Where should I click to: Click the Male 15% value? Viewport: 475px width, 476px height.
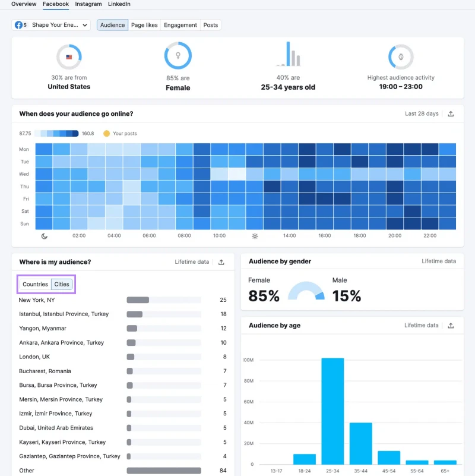(346, 296)
